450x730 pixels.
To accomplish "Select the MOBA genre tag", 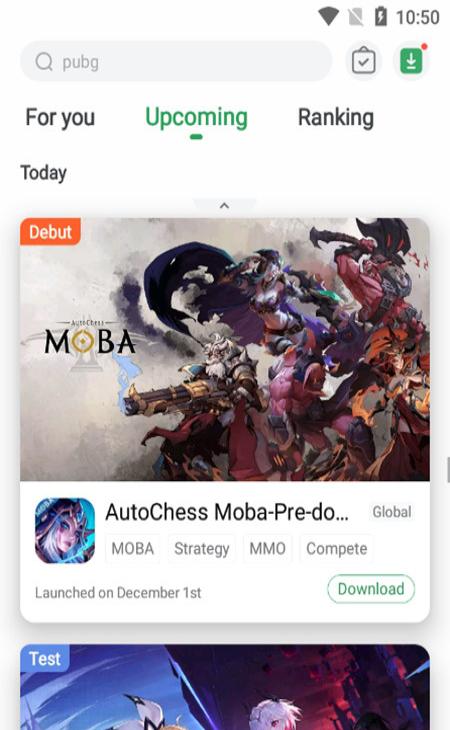I will pos(133,548).
